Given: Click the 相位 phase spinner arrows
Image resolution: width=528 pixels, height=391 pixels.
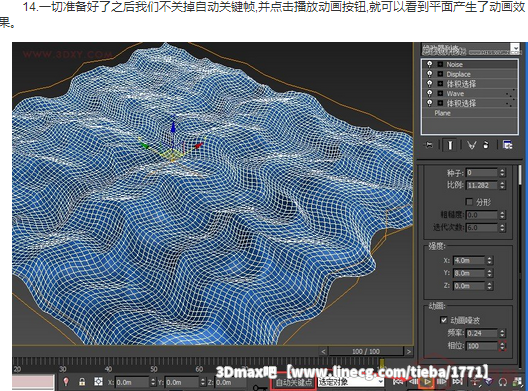Looking at the screenshot, I should 502,346.
